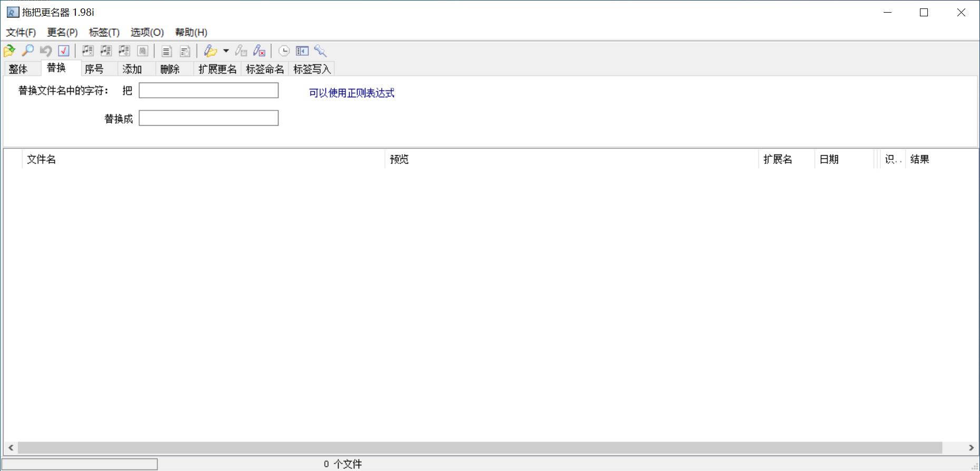Click the open folder icon in toolbar
This screenshot has width=980, height=471.
9,51
